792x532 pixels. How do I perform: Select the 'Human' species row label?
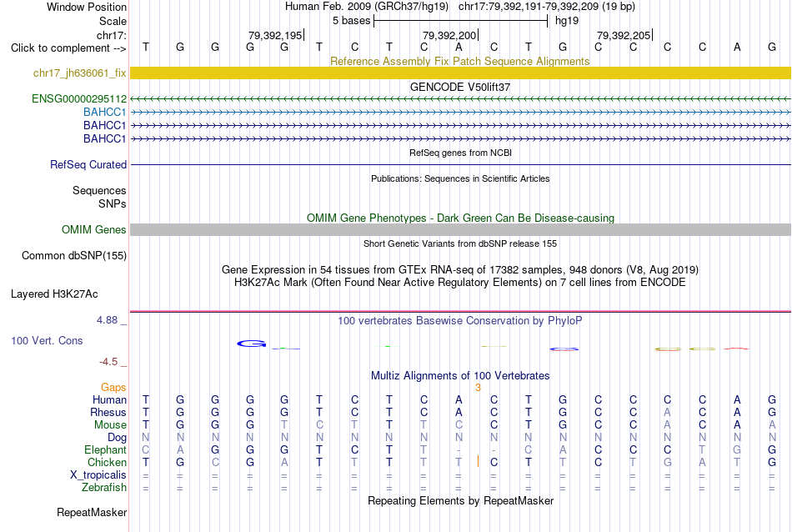click(x=109, y=400)
